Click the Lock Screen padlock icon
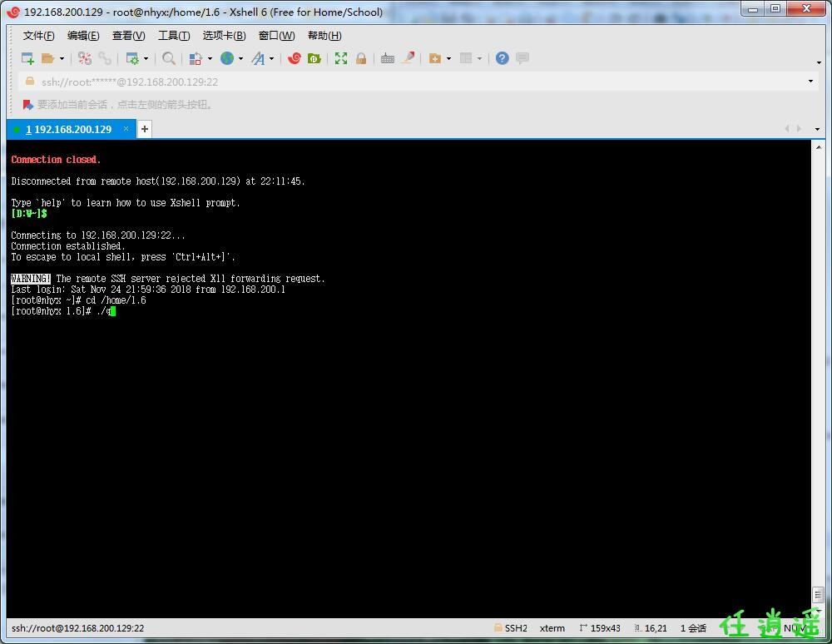 click(x=361, y=58)
